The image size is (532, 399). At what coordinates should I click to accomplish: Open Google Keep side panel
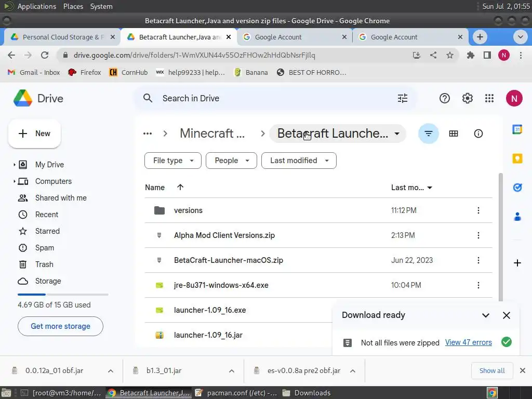(x=517, y=158)
